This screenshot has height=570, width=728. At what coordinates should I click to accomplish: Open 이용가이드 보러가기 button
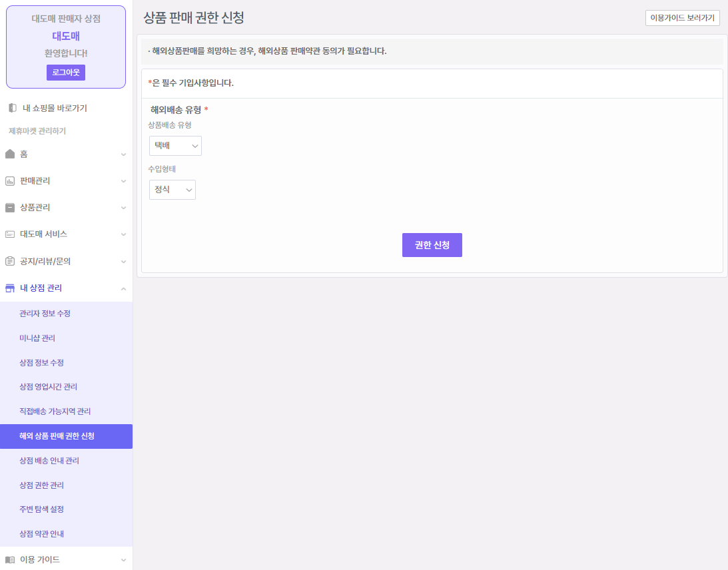[682, 18]
